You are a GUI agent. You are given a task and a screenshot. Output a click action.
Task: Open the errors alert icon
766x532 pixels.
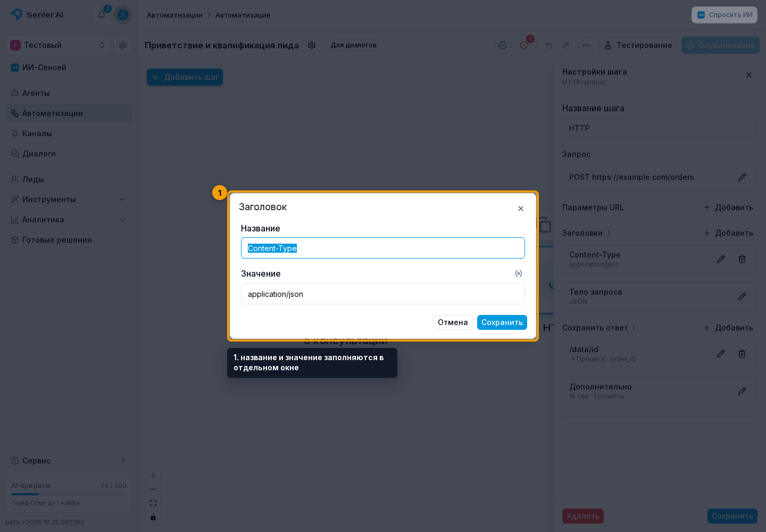pos(524,45)
